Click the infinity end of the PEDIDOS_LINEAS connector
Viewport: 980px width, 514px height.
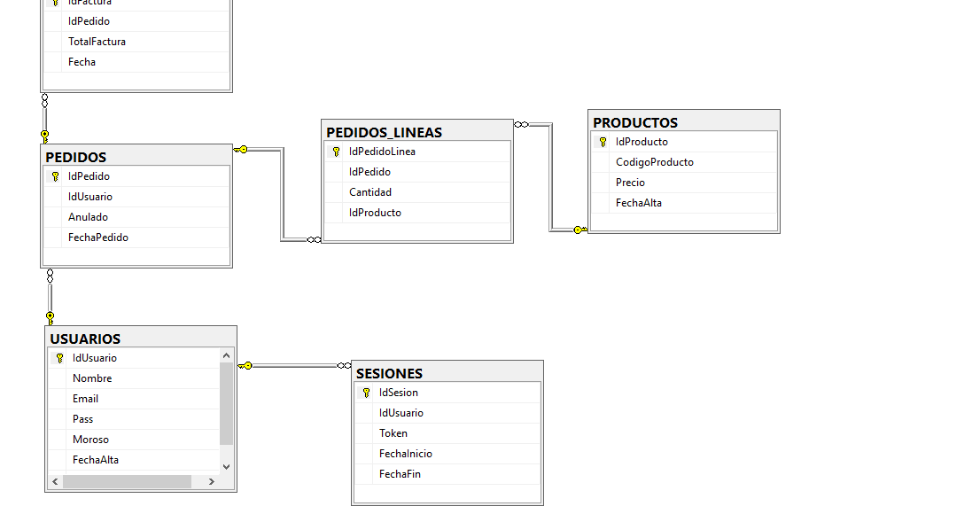click(315, 238)
